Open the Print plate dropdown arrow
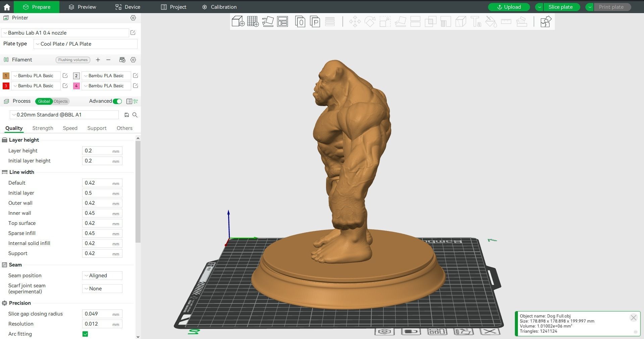The width and height of the screenshot is (644, 339). [590, 7]
